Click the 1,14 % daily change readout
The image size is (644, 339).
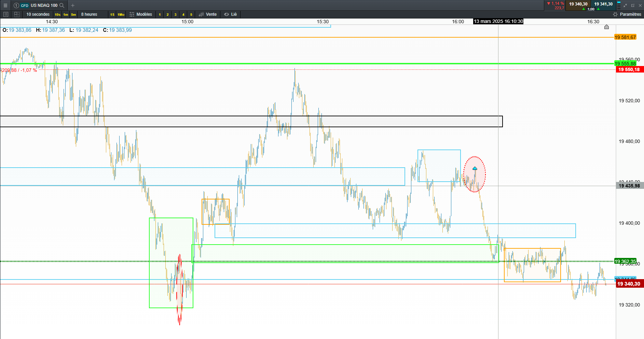click(556, 3)
